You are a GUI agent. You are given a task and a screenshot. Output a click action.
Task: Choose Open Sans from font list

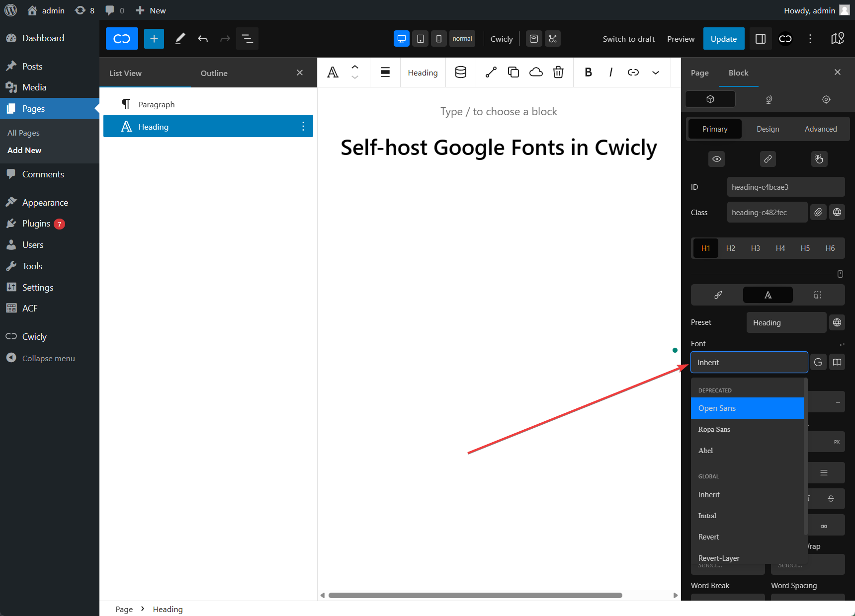click(x=747, y=408)
